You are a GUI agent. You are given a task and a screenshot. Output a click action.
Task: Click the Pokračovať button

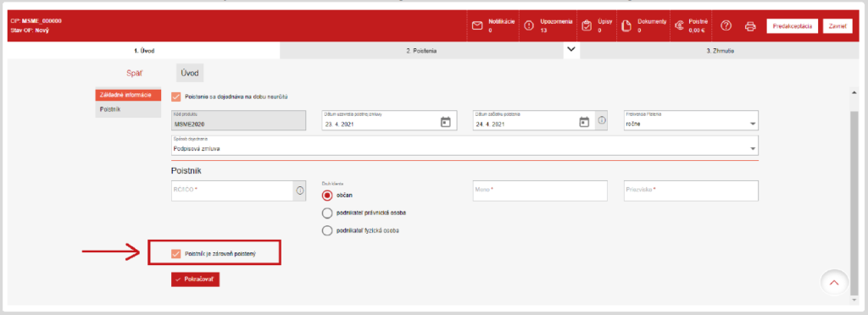click(x=196, y=279)
